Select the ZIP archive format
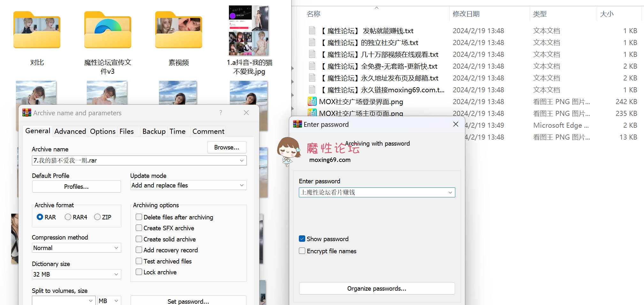The width and height of the screenshot is (644, 305). (x=97, y=217)
